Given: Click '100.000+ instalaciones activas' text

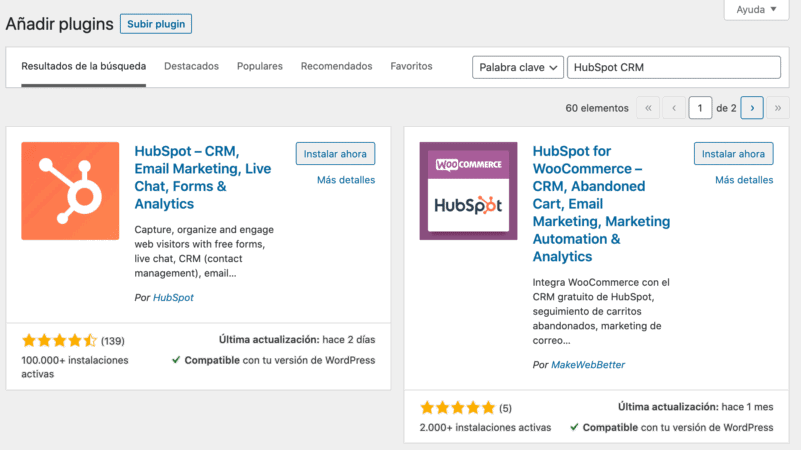Looking at the screenshot, I should 75,367.
